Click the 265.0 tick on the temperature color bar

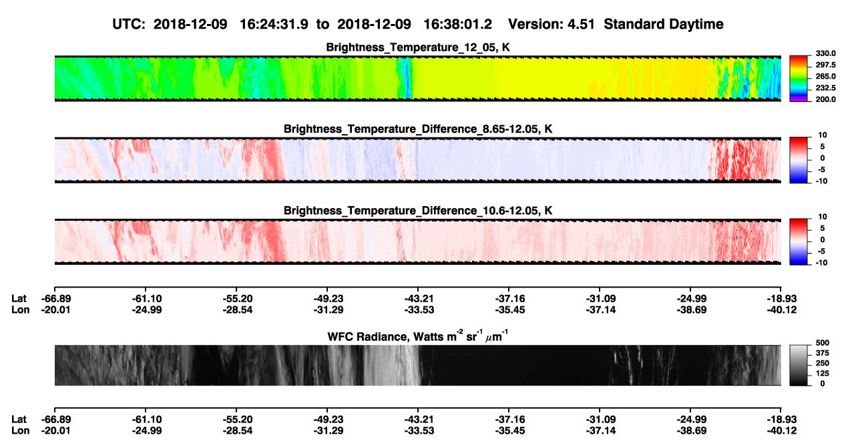(825, 77)
